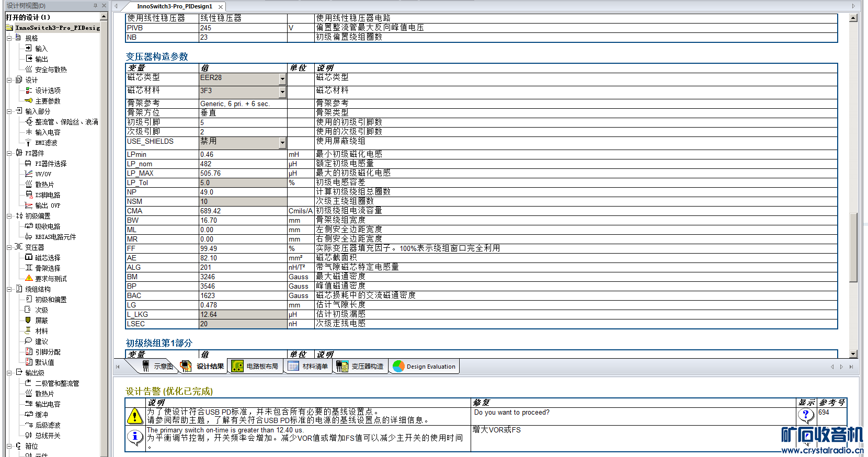Collapse the 变压器 tree node
This screenshot has width=868, height=457.
coord(9,247)
